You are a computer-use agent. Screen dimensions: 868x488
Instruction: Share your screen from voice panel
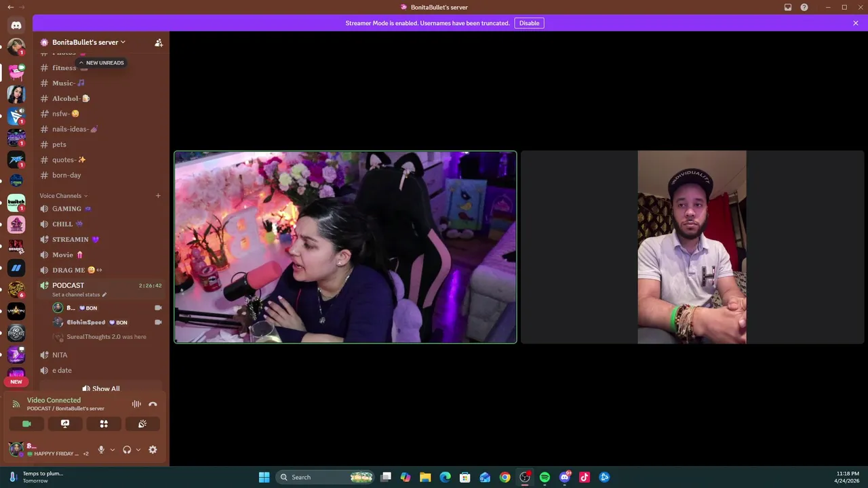65,424
